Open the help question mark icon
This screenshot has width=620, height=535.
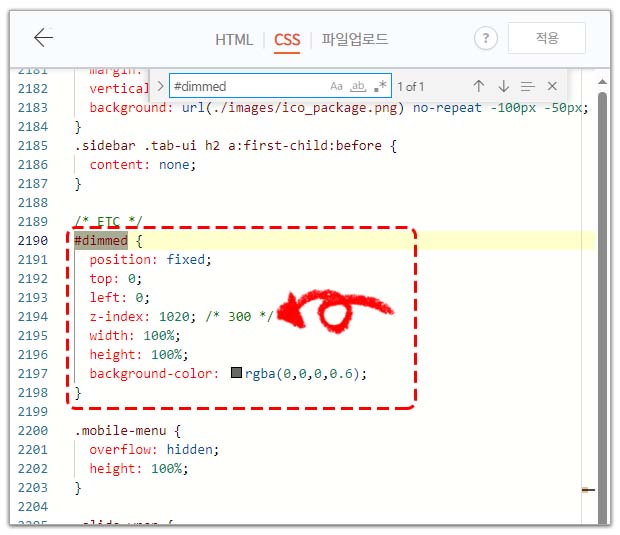coord(486,38)
